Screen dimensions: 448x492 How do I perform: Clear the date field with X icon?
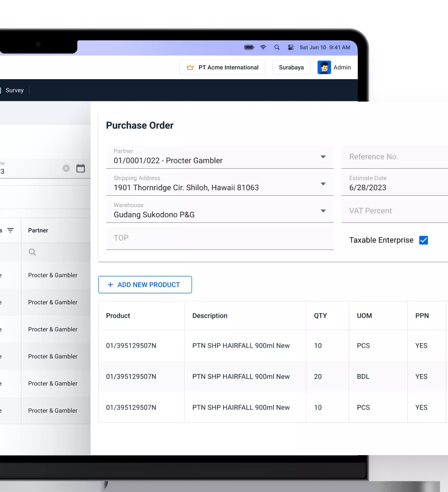tap(66, 168)
